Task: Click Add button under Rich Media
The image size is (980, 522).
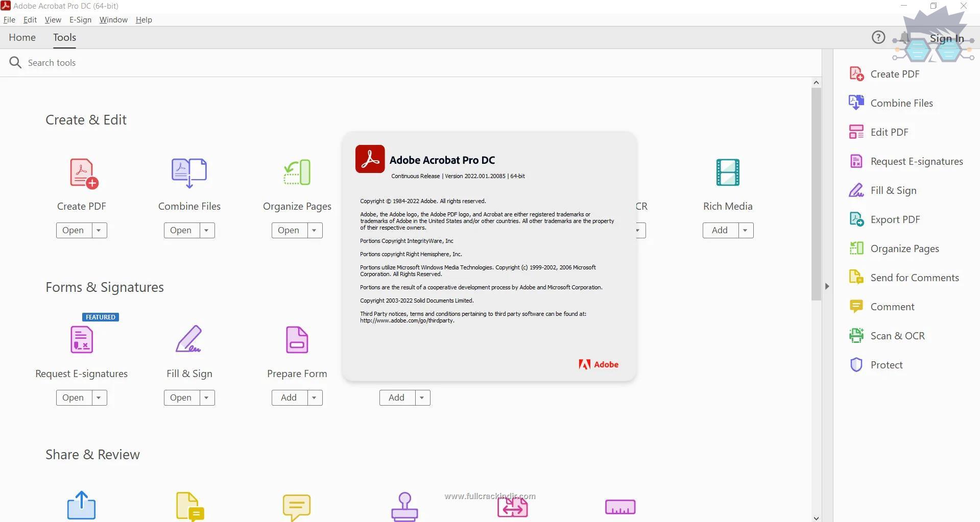Action: click(x=721, y=230)
